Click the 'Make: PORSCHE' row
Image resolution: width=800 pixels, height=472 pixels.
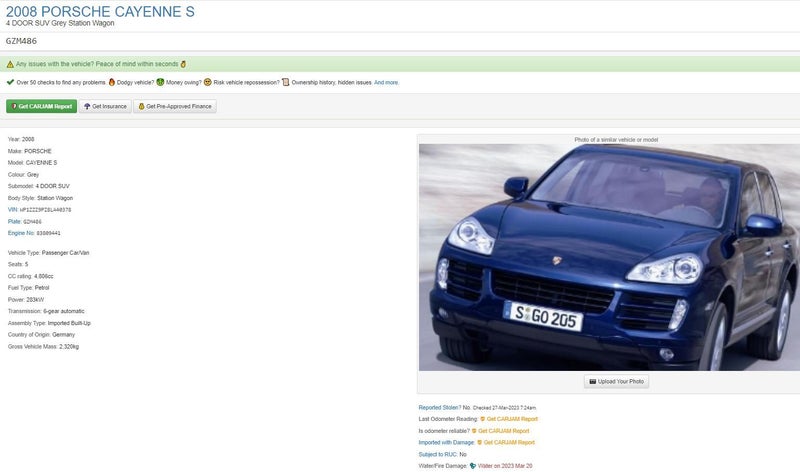(30, 151)
